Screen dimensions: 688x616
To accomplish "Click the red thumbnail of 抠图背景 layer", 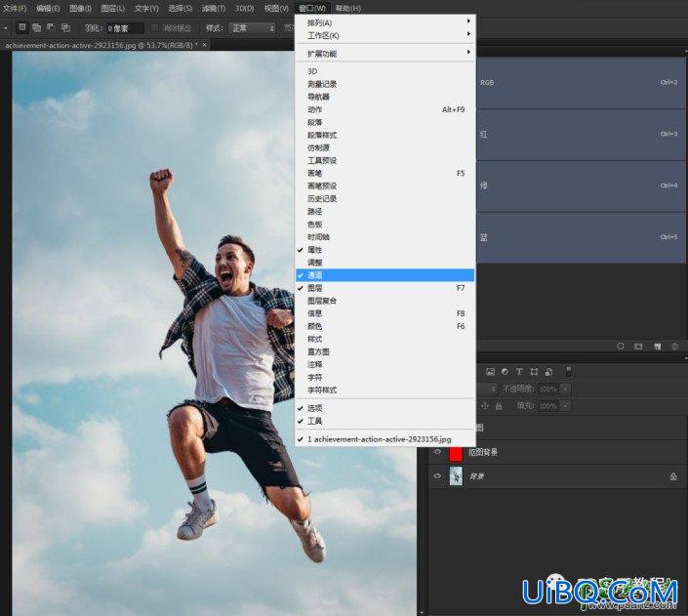I will click(456, 452).
